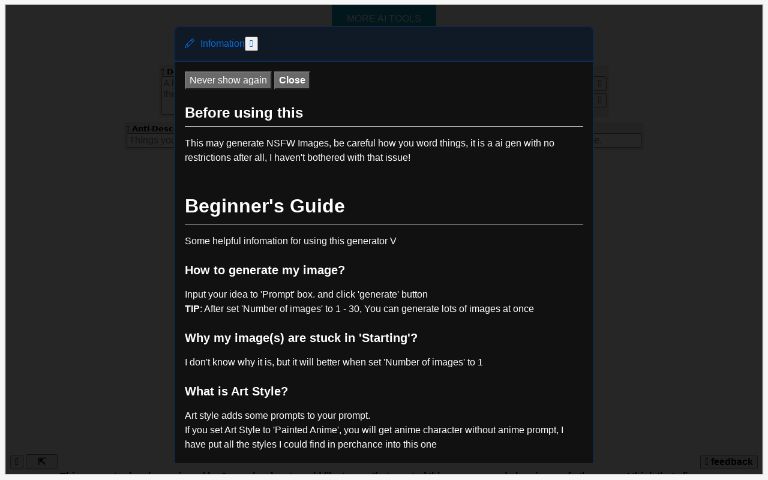Click 'How to generate my image?' heading
Viewport: 768px width, 480px height.
tap(264, 270)
